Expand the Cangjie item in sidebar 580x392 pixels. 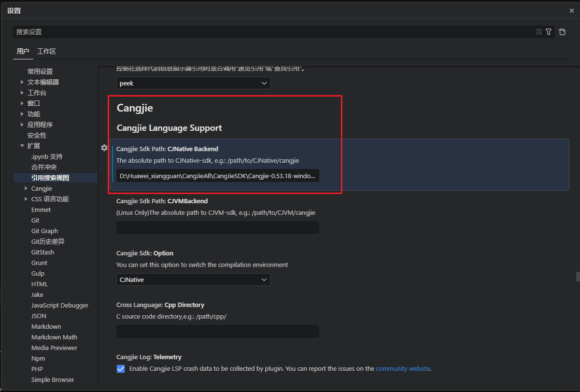coord(26,188)
